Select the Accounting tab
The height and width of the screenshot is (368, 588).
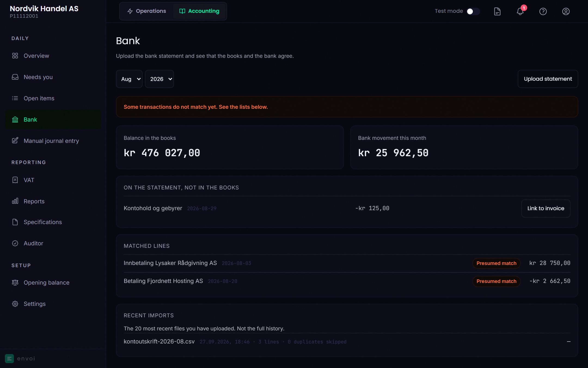(x=199, y=11)
